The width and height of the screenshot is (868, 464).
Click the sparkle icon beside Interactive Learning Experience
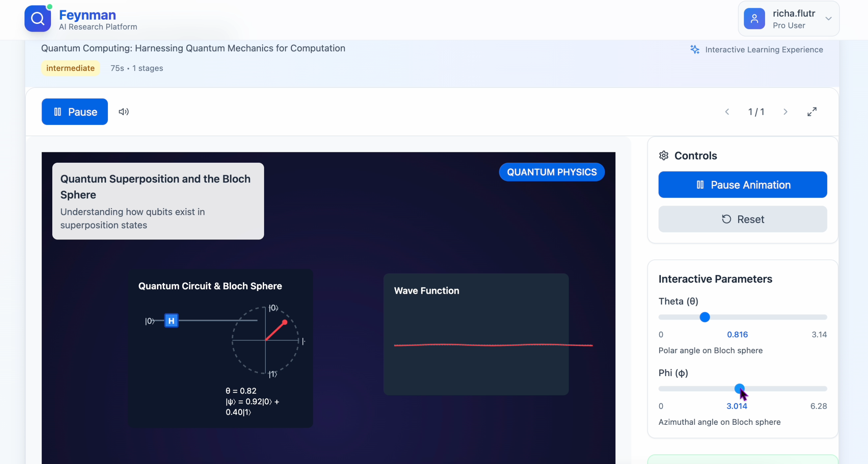click(x=694, y=50)
